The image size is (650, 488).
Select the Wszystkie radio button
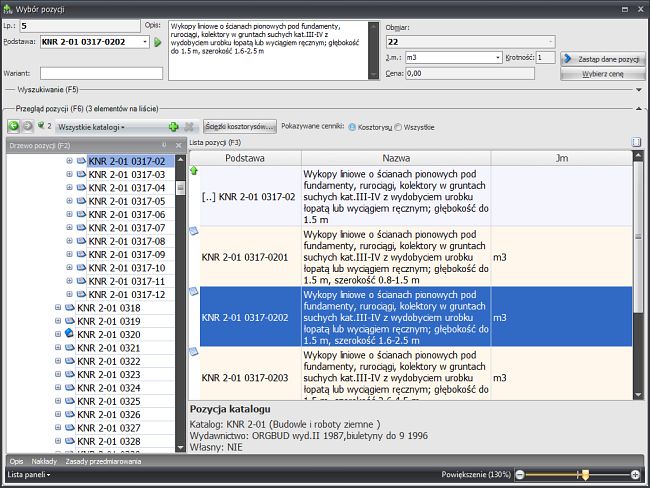pos(400,127)
